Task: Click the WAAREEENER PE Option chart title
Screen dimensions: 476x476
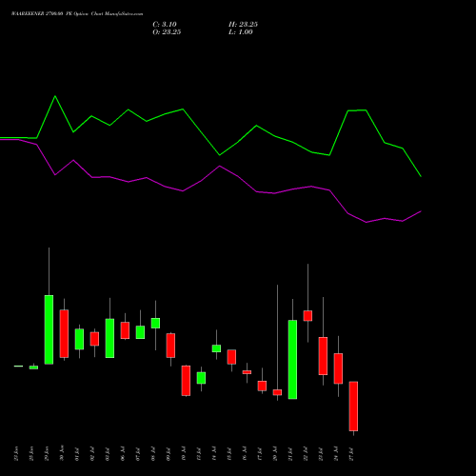Action: point(77,14)
